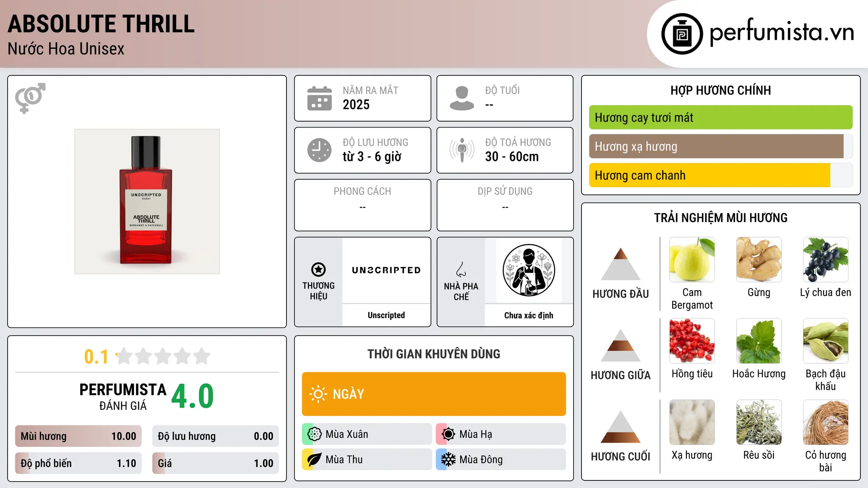Click the PERFUMISTA ĐÁNH GIÁ label

[123, 396]
